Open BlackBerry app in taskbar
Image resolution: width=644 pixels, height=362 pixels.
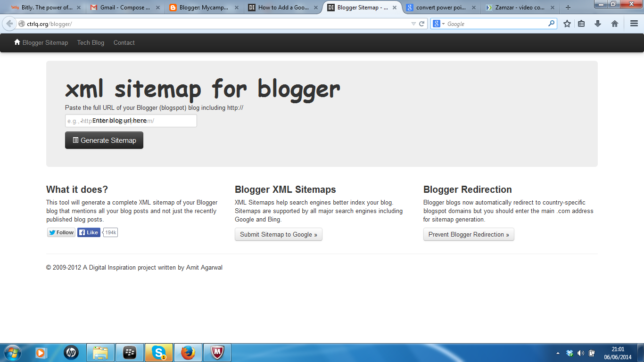coord(130,353)
